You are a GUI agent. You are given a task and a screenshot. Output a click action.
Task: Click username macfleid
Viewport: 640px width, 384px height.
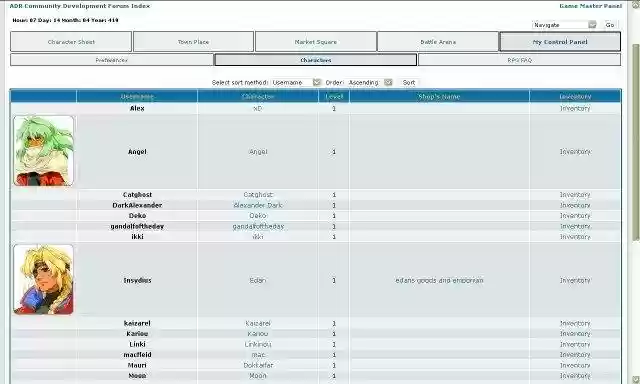(x=137, y=355)
